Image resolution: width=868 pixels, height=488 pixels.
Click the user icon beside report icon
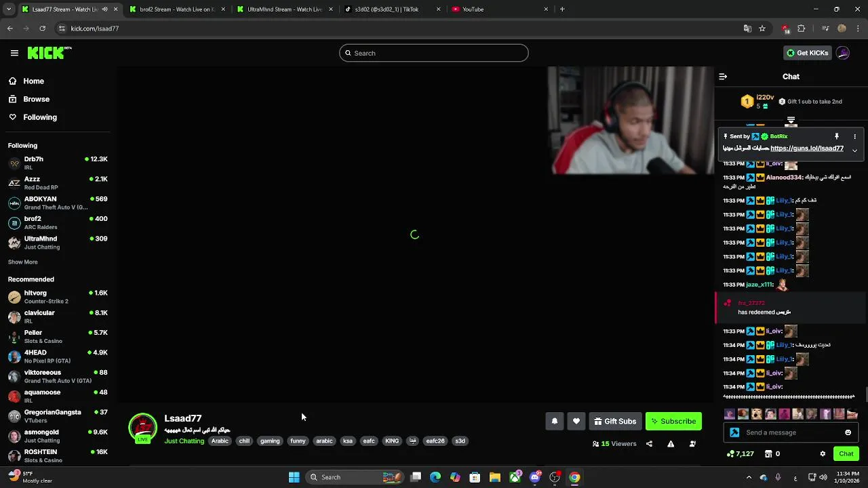(692, 444)
